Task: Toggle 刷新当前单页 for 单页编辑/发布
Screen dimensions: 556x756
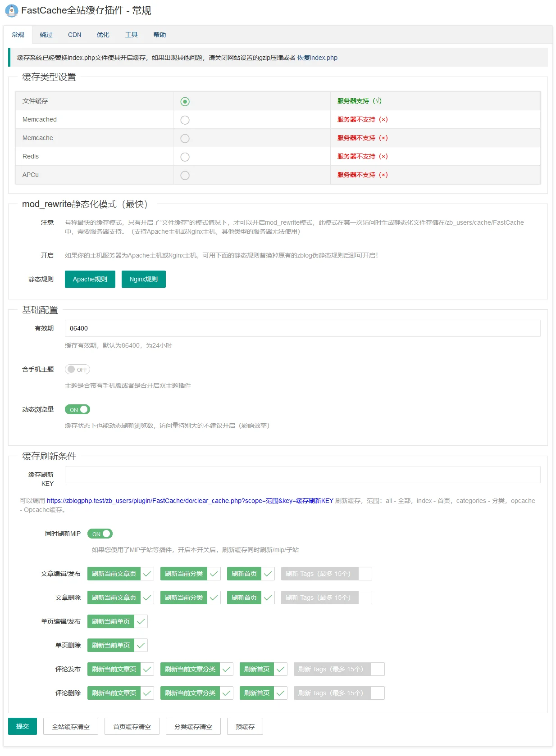Action: 118,621
